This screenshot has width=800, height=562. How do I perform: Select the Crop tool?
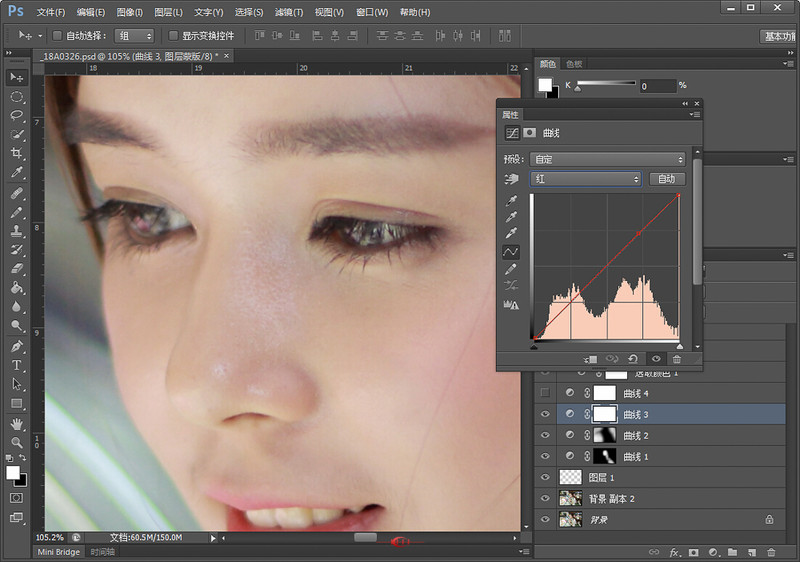click(16, 154)
